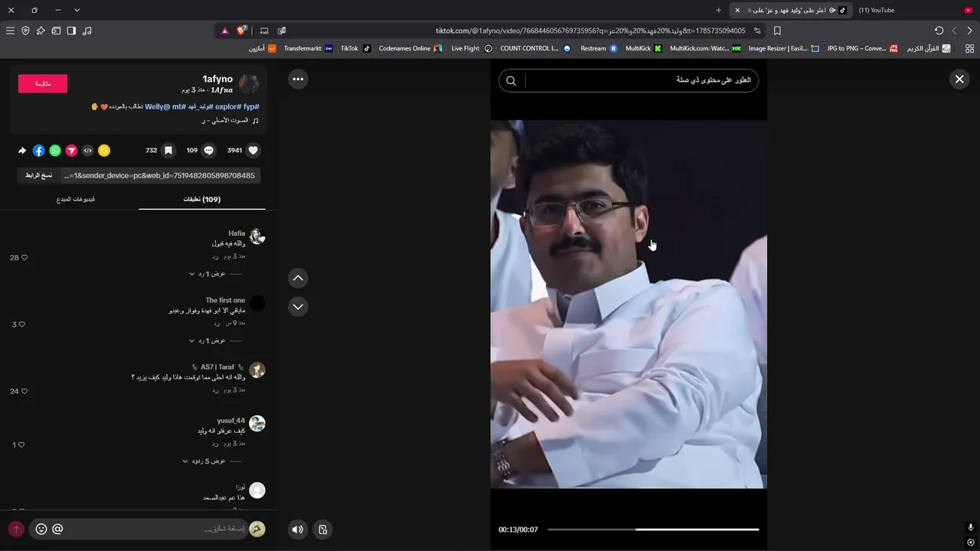980x551 pixels.
Task: Open the browser hamburger menu
Action: point(10,31)
